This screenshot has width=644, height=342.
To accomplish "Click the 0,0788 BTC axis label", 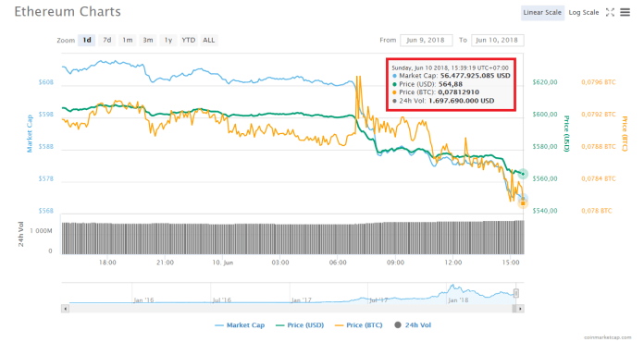I will click(x=599, y=146).
